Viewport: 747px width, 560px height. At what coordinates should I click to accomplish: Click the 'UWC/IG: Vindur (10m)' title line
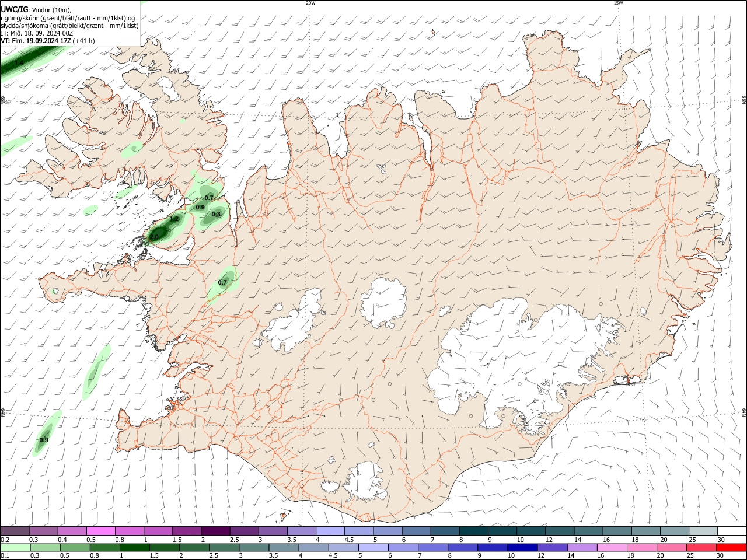[36, 10]
